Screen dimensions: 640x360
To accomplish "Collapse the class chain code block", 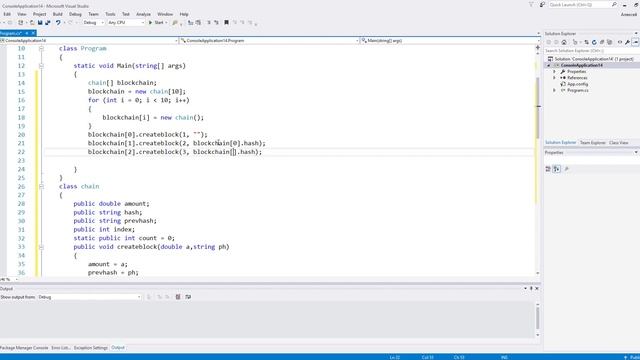I will coord(41,187).
